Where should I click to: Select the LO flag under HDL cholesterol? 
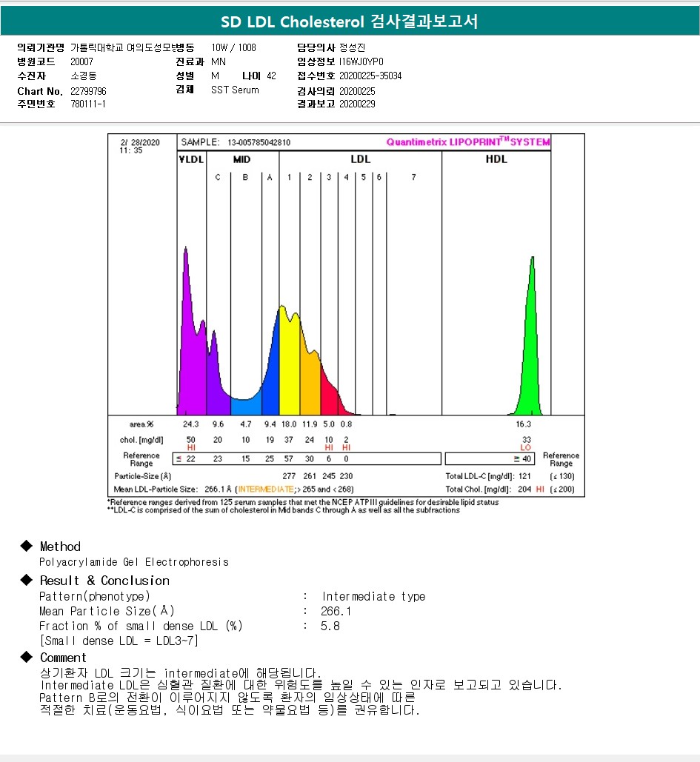pos(526,448)
